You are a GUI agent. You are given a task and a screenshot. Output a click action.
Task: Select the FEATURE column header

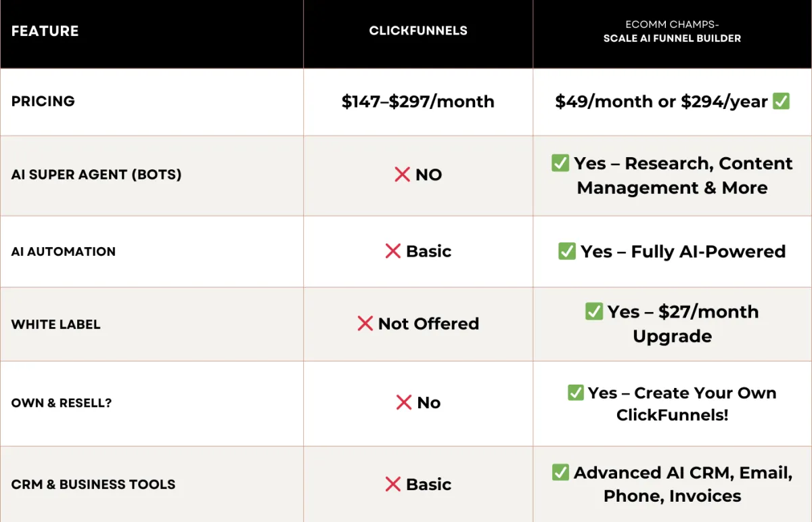coord(45,31)
